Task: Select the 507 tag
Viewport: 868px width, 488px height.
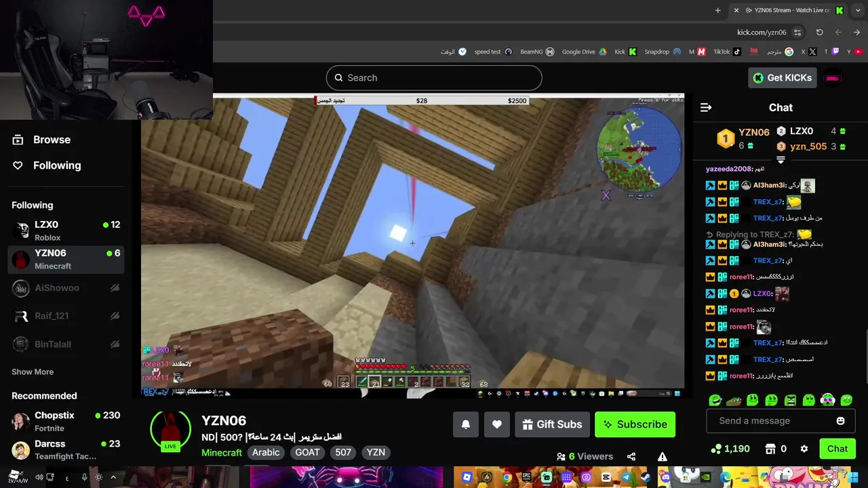Action: 343,453
